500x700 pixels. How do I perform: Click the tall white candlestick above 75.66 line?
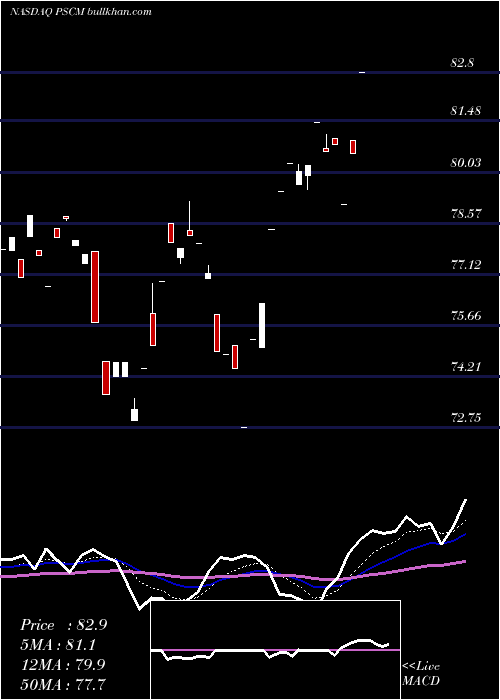coord(262,325)
